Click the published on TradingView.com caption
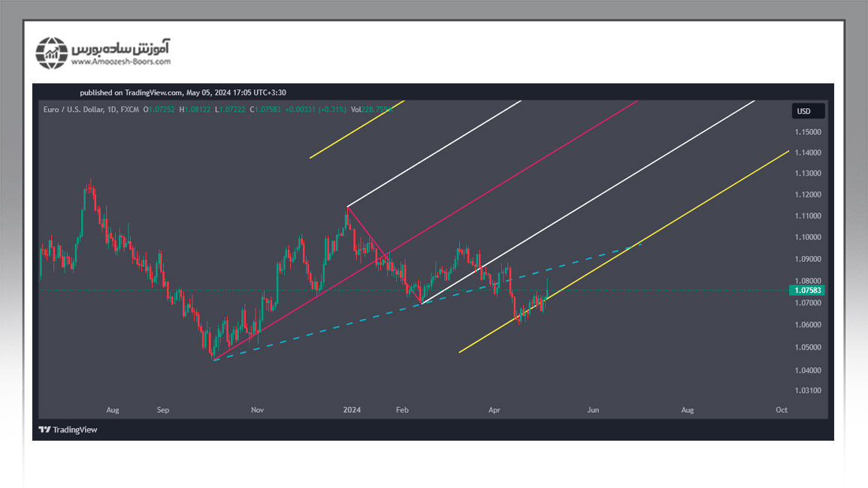Image resolution: width=868 pixels, height=488 pixels. pyautogui.click(x=183, y=92)
